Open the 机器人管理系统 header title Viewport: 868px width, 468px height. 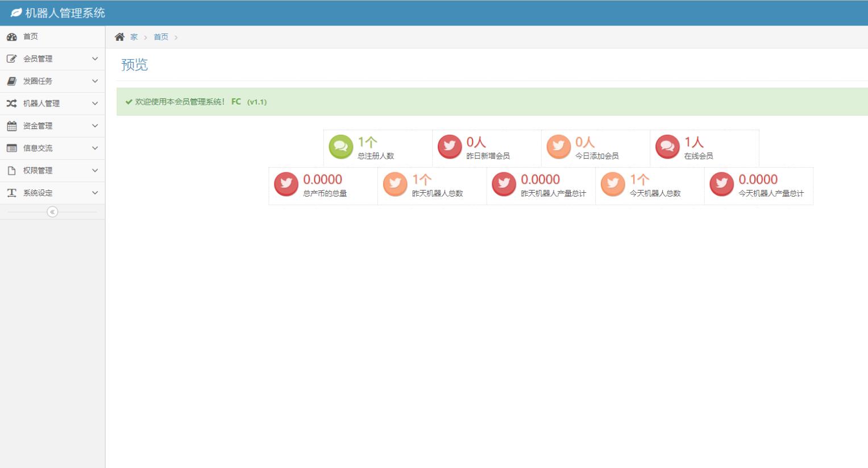coord(65,13)
